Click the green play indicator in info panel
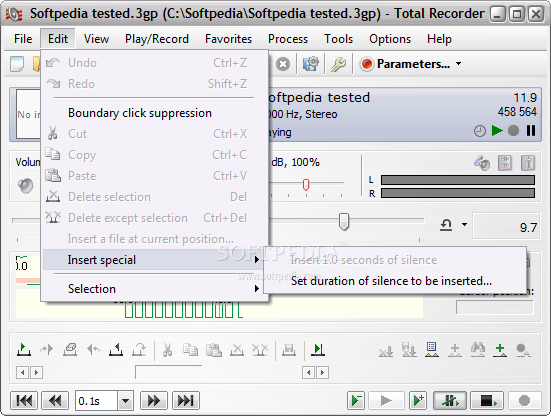 [497, 131]
